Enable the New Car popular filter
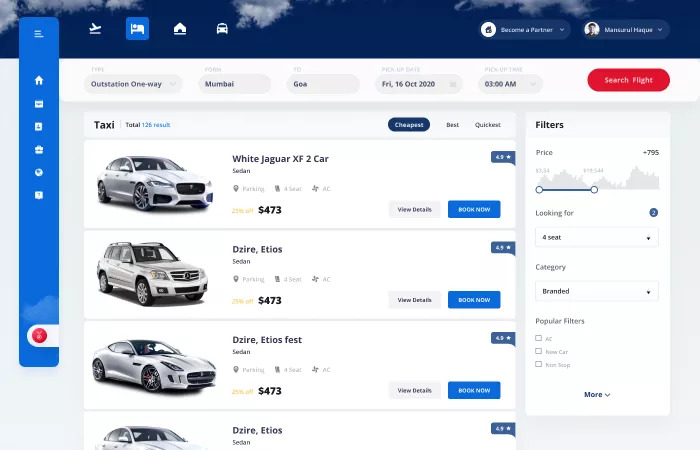The width and height of the screenshot is (700, 450). 538,351
